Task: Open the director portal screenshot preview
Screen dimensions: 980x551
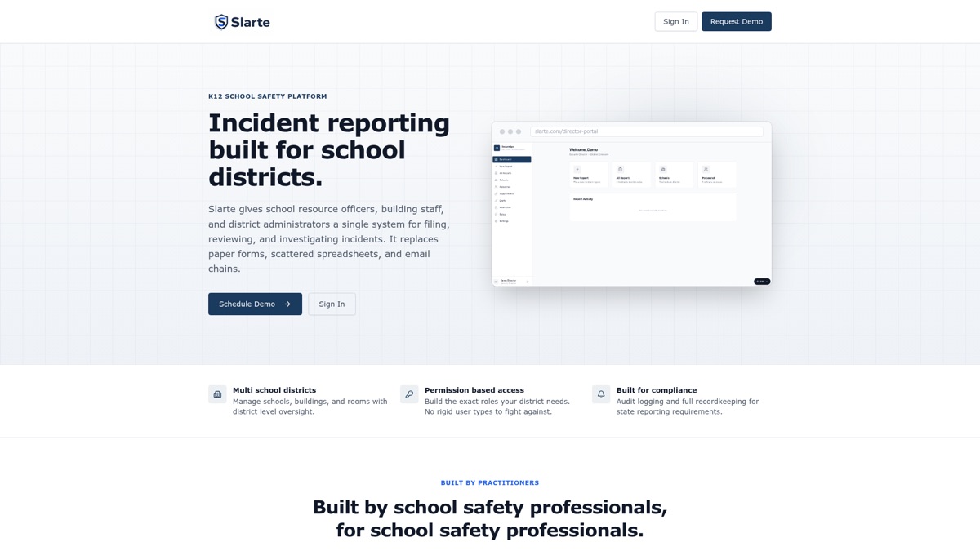Action: (631, 203)
